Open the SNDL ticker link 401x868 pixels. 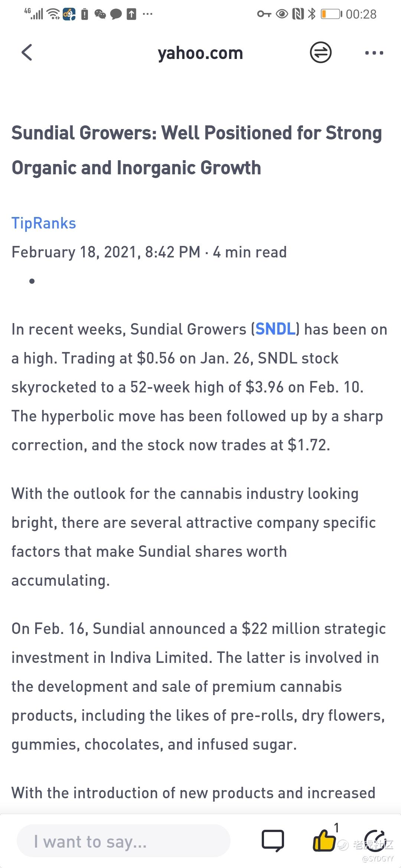pyautogui.click(x=275, y=329)
